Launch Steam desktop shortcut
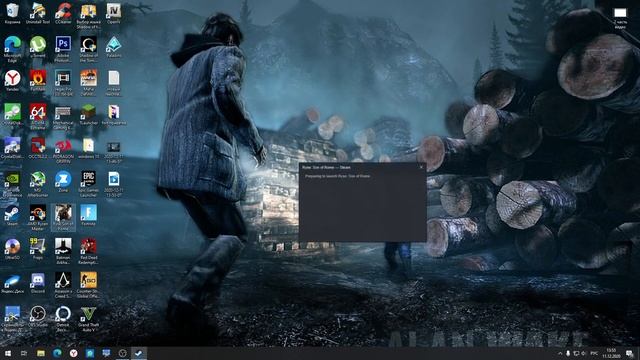This screenshot has width=640, height=360. point(13,215)
